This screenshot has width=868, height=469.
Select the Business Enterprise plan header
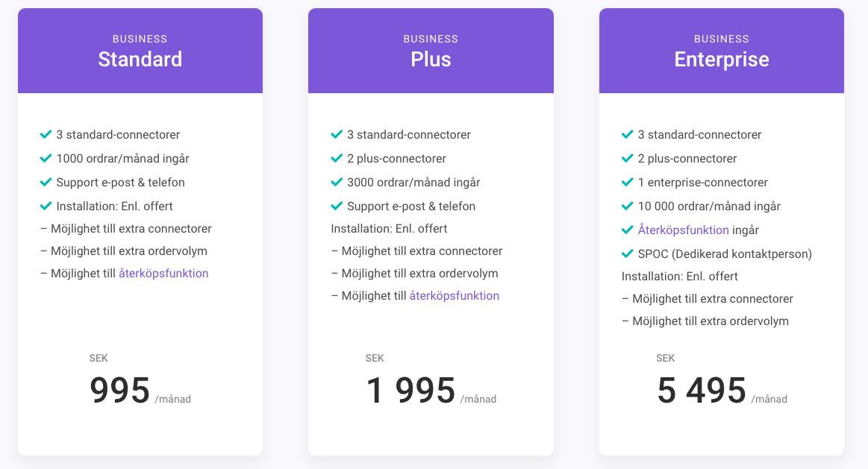[x=722, y=51]
